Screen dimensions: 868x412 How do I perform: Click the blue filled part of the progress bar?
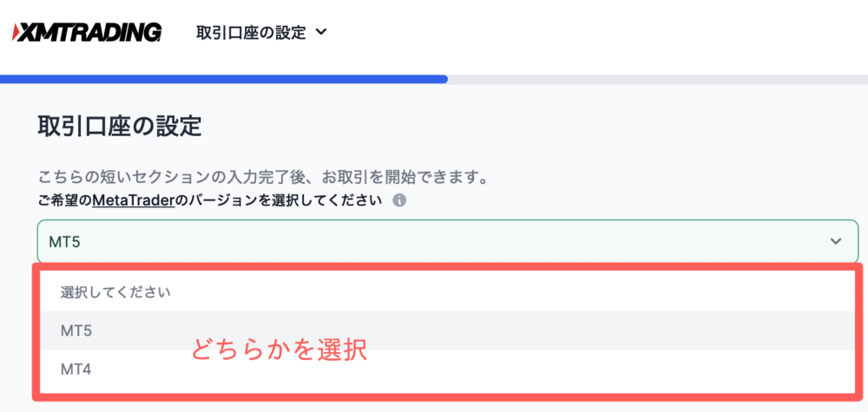[x=224, y=79]
